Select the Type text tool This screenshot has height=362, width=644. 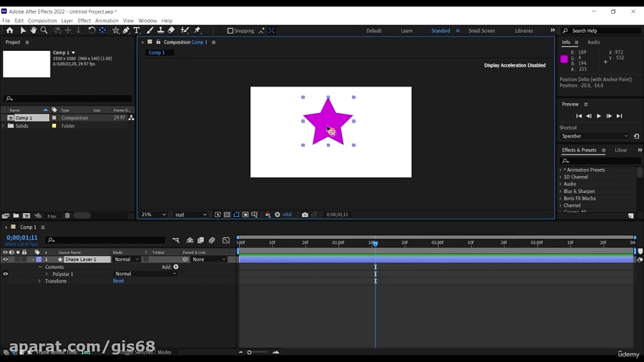(137, 30)
